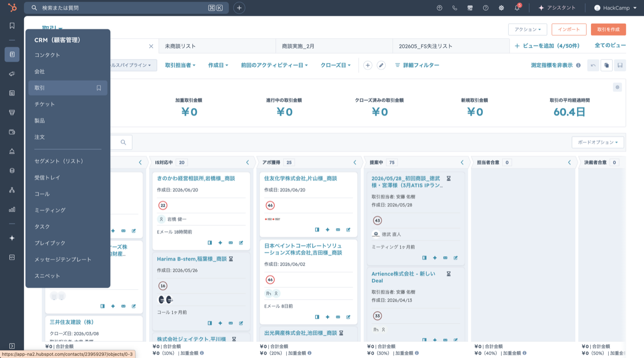The image size is (644, 358).
Task: Click the duplicate view icon
Action: [607, 65]
